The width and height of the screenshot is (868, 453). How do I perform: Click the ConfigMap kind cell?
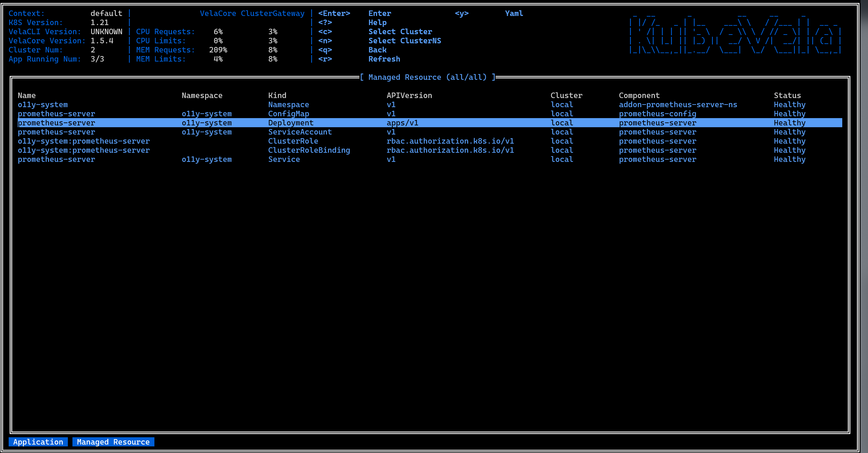pyautogui.click(x=289, y=114)
